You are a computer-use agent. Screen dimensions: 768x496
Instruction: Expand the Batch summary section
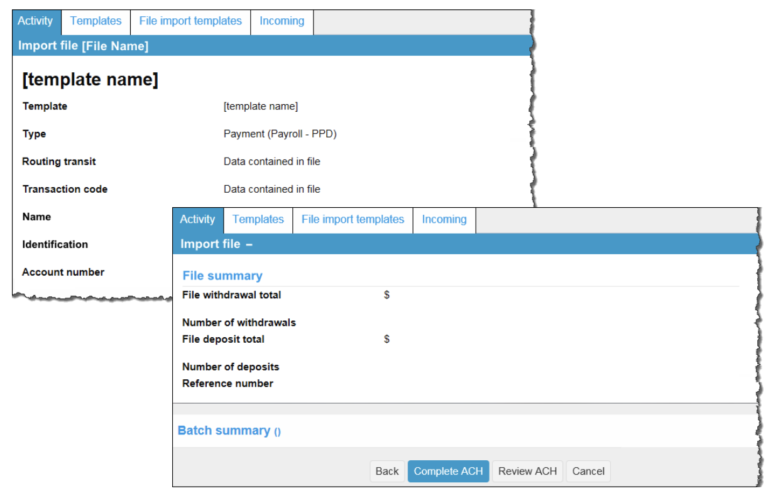tap(229, 431)
